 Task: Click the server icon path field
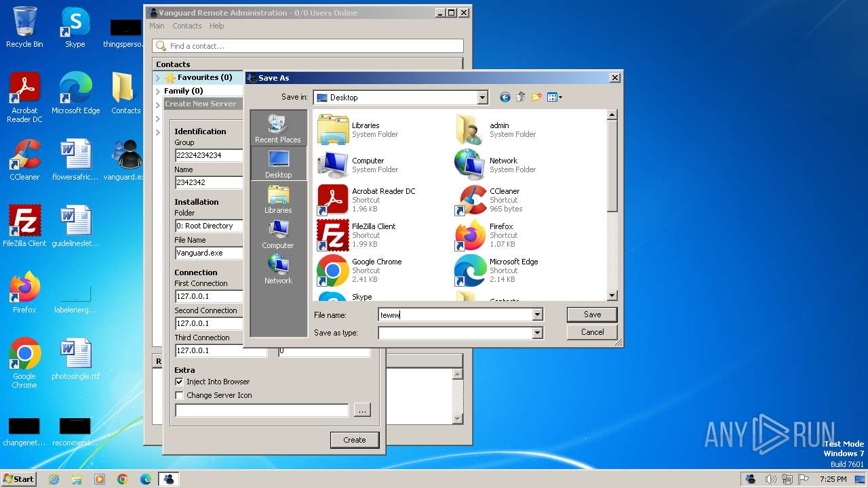(x=262, y=410)
